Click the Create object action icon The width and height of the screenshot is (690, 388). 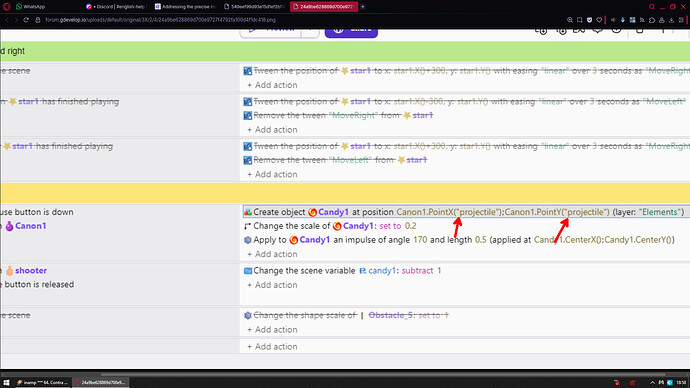248,212
